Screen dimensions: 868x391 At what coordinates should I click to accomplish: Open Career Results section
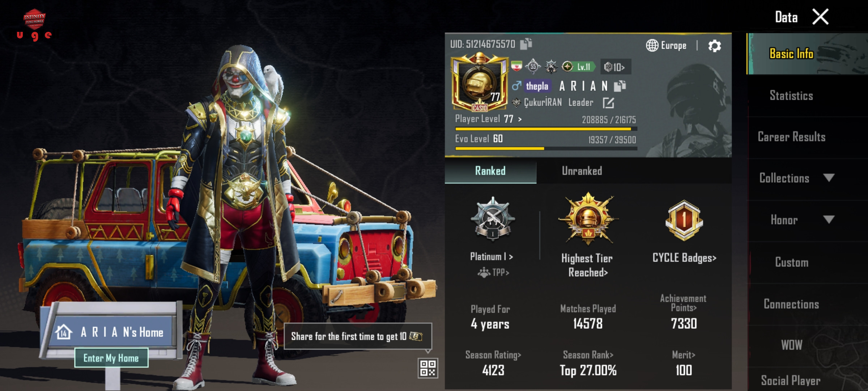[x=791, y=137]
